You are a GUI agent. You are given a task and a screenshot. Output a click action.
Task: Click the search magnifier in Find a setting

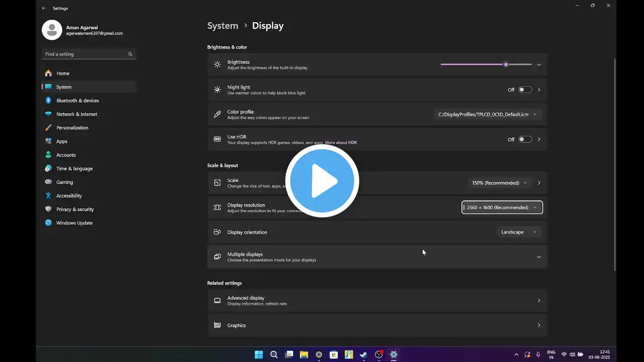point(130,54)
